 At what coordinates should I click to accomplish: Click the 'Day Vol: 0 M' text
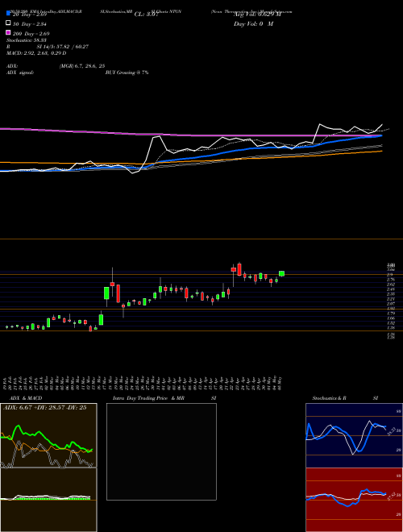pyautogui.click(x=253, y=23)
